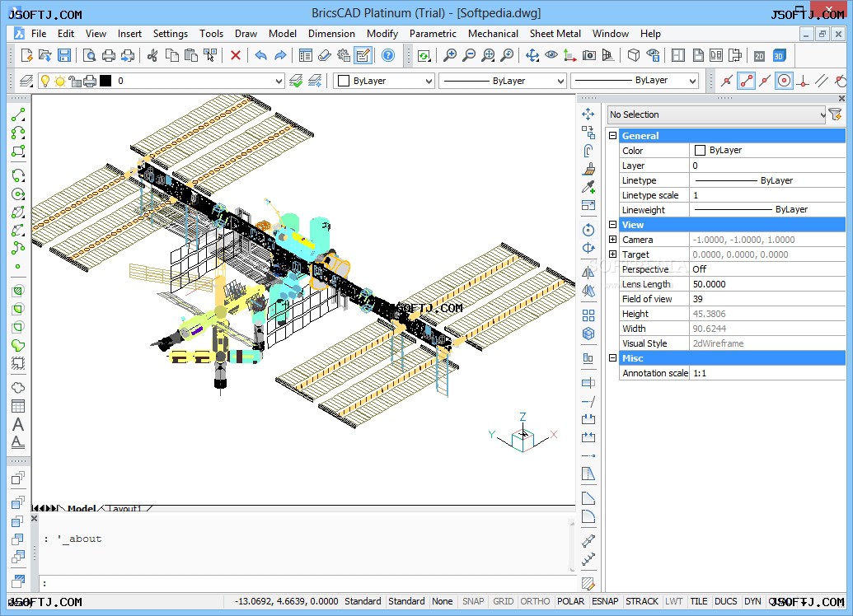Open the No Selection dropdown
Image resolution: width=853 pixels, height=616 pixels.
716,114
